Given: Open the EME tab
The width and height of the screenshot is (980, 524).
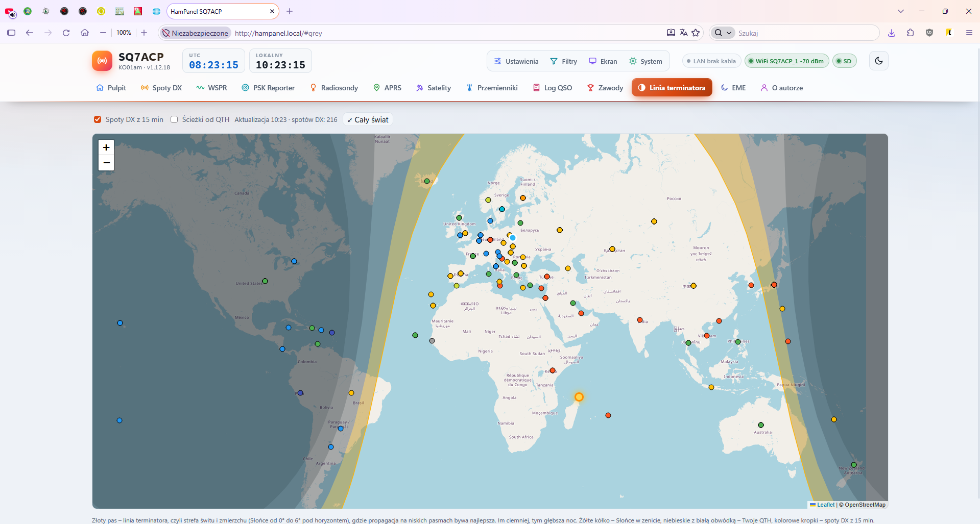Looking at the screenshot, I should click(733, 88).
